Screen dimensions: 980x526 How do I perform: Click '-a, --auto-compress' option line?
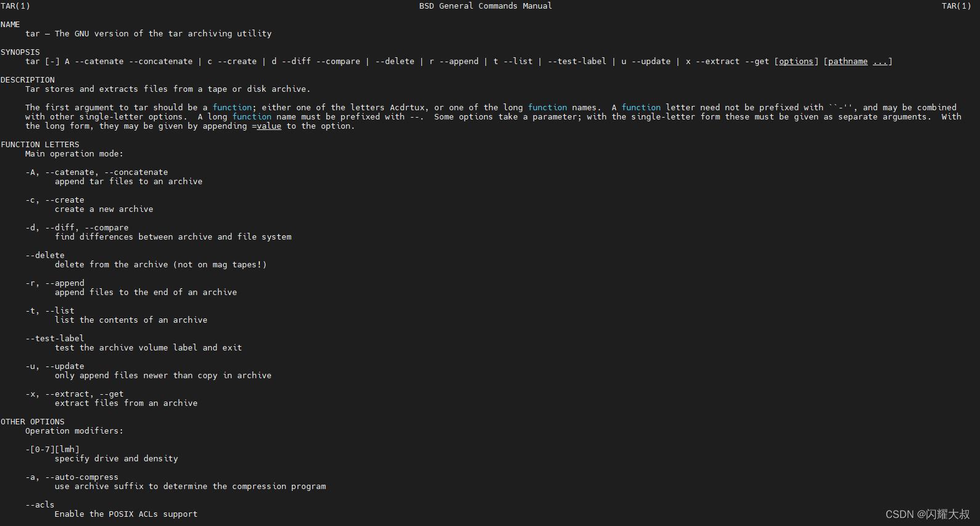[72, 477]
